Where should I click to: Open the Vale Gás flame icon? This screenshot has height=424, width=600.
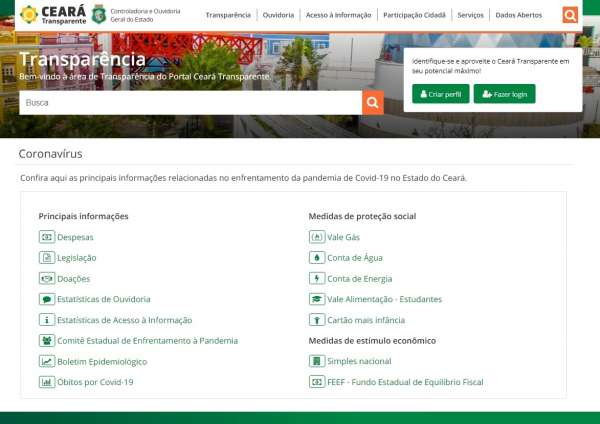tap(317, 237)
